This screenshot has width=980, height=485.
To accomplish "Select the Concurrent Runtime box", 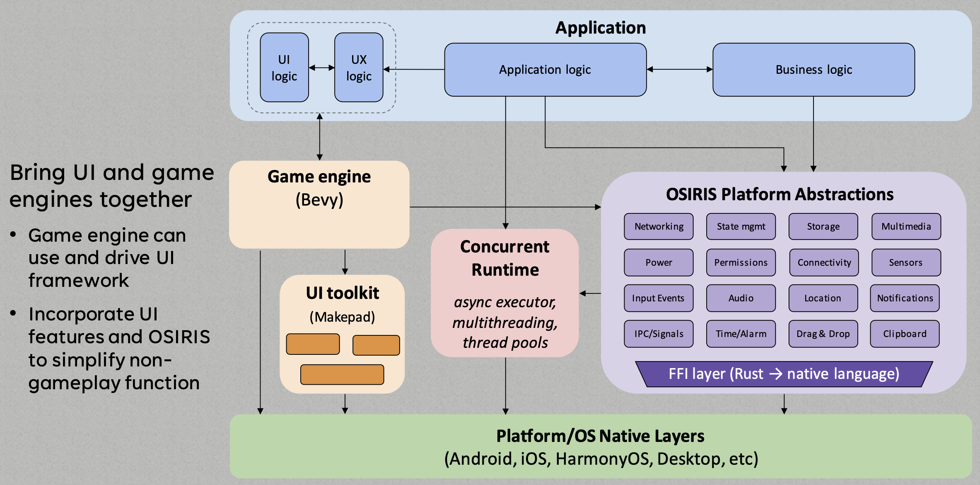I will pyautogui.click(x=505, y=293).
